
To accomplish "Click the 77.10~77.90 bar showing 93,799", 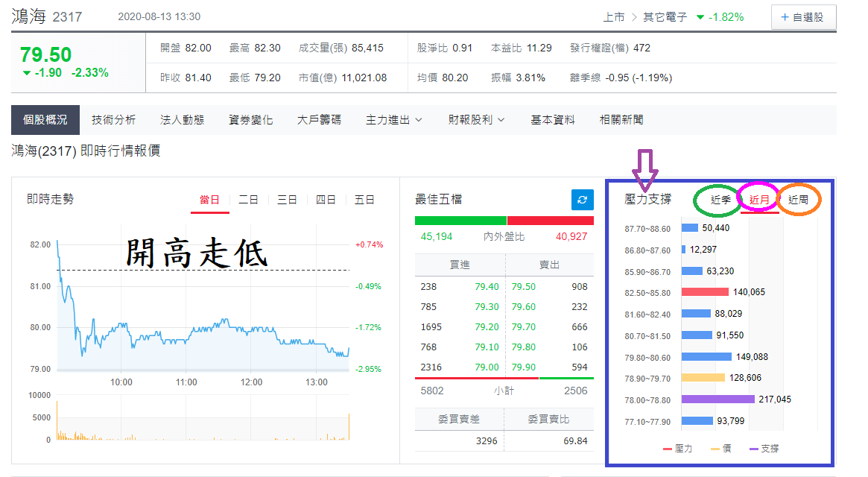I will 697,421.
